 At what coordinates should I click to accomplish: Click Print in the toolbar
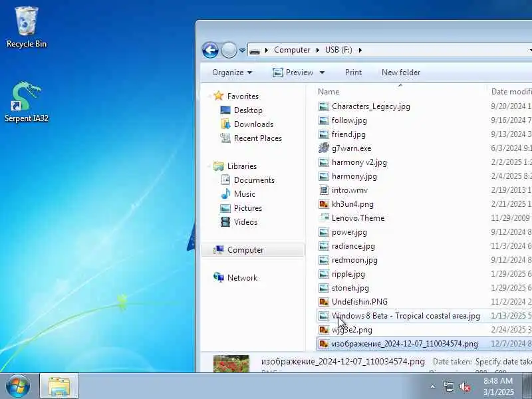point(353,72)
